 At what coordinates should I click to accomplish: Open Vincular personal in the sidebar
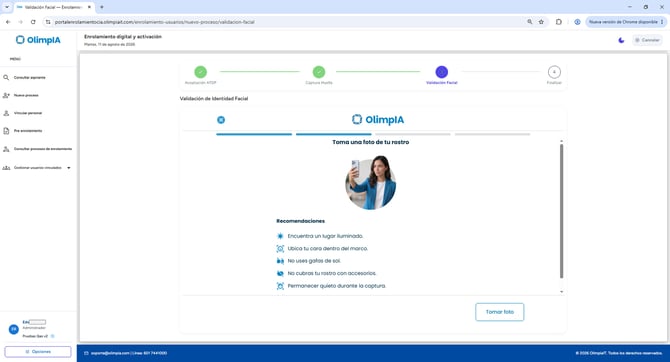click(28, 113)
